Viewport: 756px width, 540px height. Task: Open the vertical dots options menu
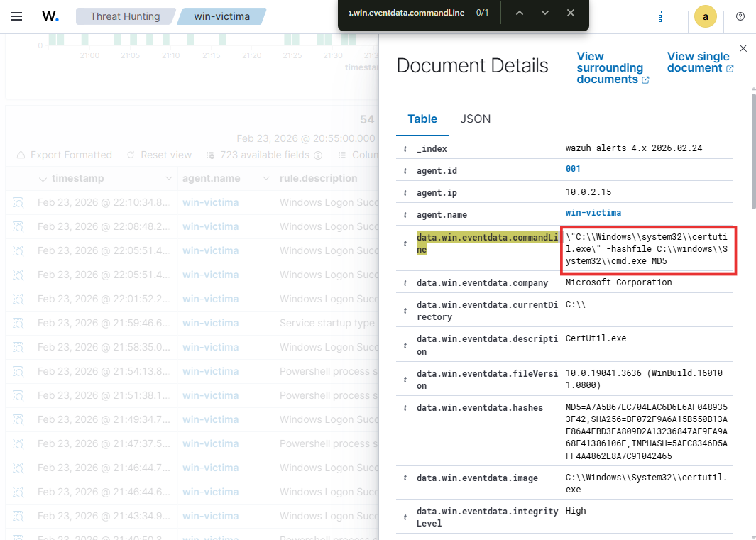(660, 17)
